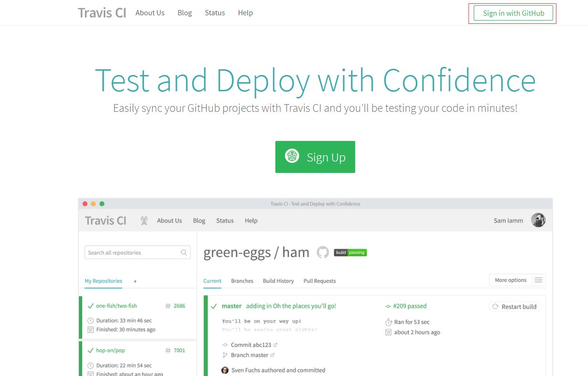This screenshot has width=588, height=376.
Task: Click the calendar icon beside about 2 hours ago
Action: [x=389, y=332]
